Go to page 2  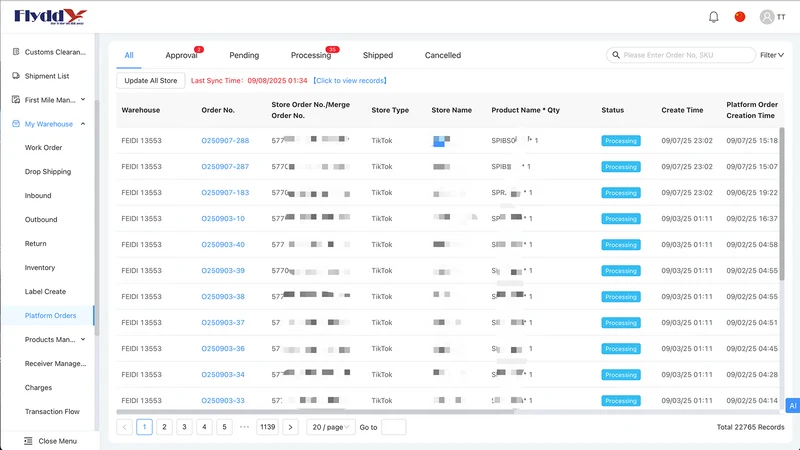point(164,427)
